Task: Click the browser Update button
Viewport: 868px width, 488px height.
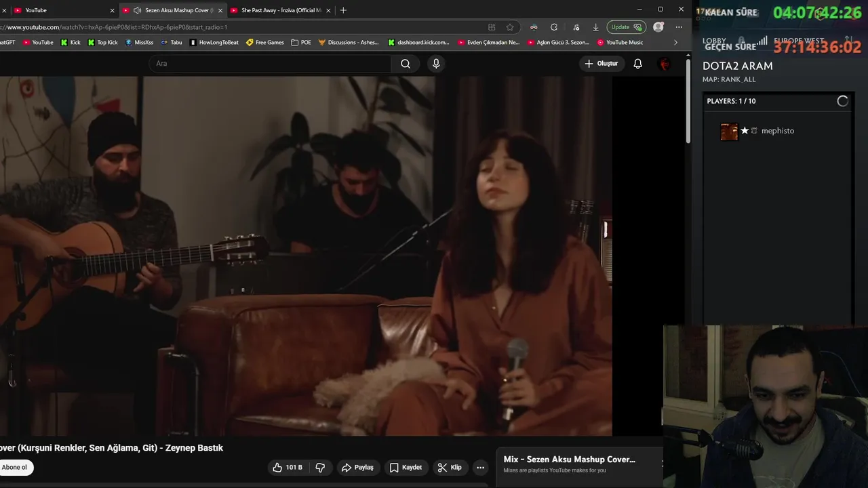Action: 626,27
